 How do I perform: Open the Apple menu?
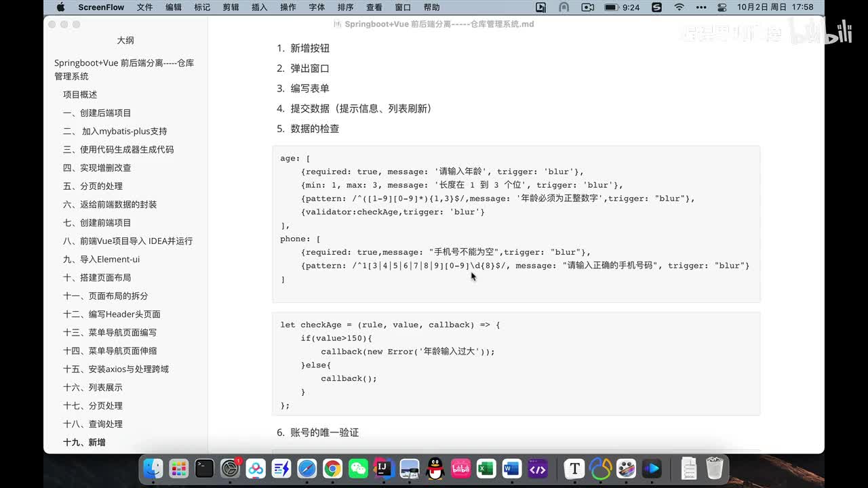click(x=60, y=7)
